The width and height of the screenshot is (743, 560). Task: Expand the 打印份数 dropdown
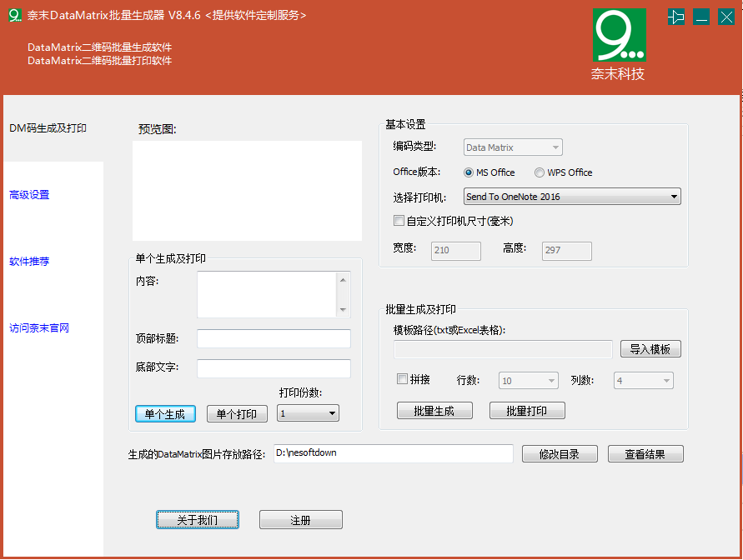coord(308,413)
